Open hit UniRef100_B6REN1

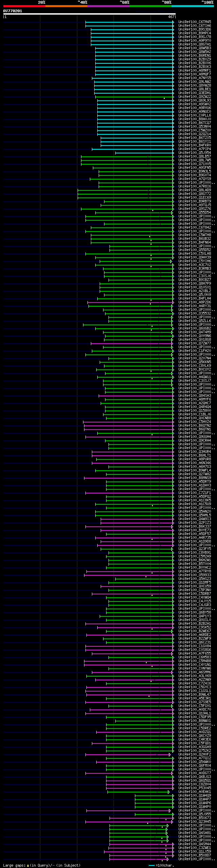[195, 56]
